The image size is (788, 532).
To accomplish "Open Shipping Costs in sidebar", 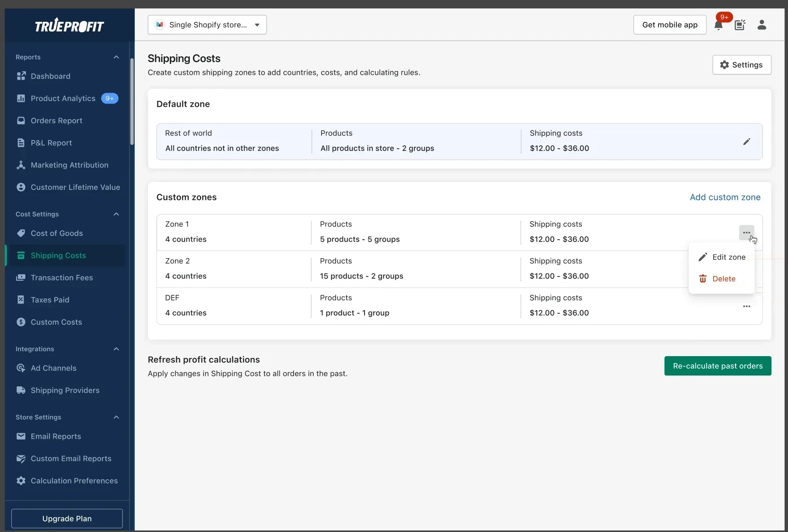I will [66, 255].
